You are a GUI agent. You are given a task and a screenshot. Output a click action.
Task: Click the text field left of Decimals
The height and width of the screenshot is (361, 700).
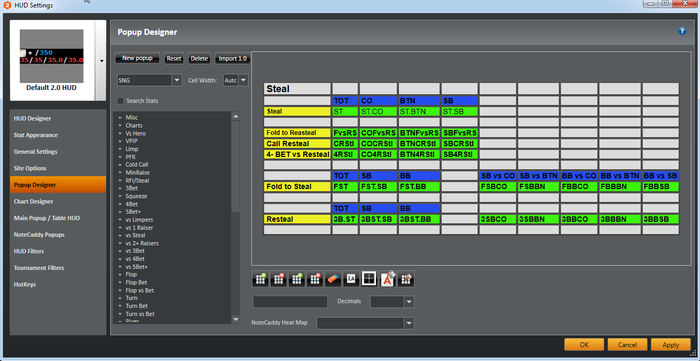pyautogui.click(x=290, y=302)
